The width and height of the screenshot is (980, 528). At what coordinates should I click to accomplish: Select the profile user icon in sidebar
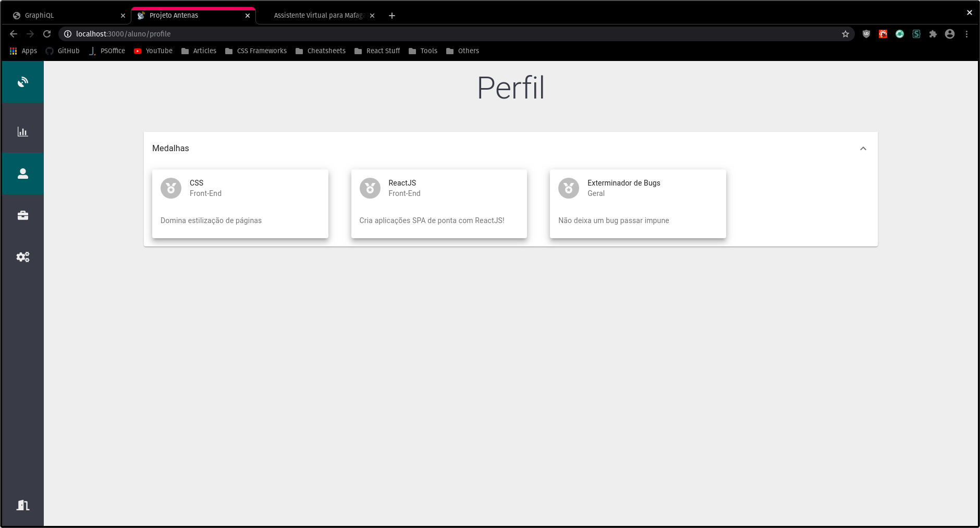(x=23, y=174)
